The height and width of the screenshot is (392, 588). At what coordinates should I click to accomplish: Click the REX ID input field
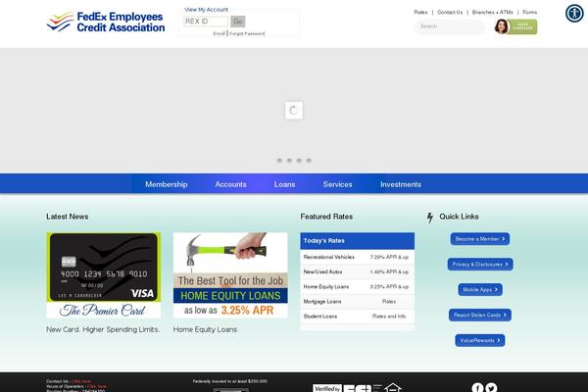[x=206, y=22]
